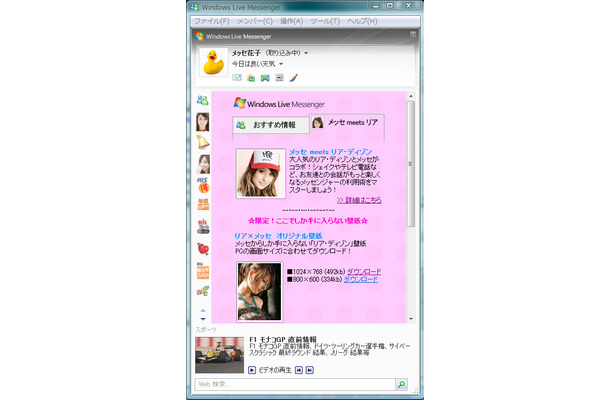The width and height of the screenshot is (610, 400).
Task: Click the photo of woman in red cap
Action: [x=261, y=174]
